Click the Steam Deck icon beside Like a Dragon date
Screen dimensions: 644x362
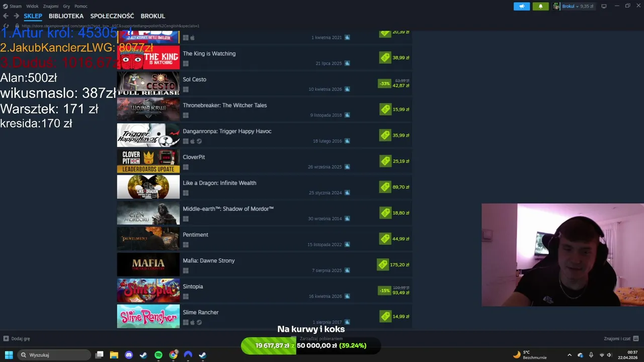pos(347,193)
